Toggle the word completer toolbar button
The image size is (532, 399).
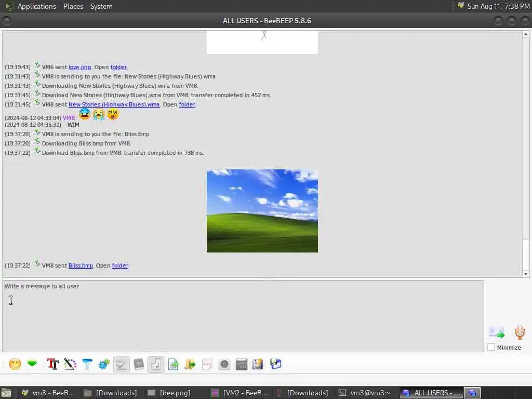tap(139, 364)
